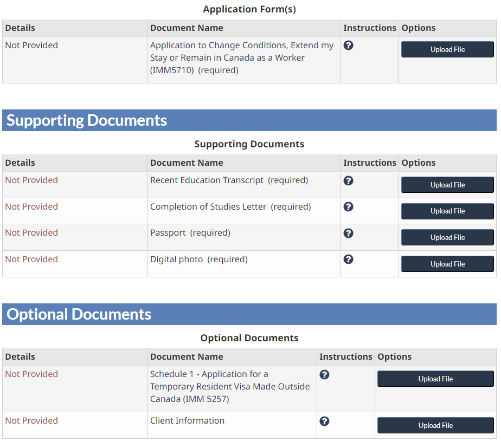This screenshot has width=501, height=448.
Task: Open Schedule 1 IMM 5257 instructions icon
Action: (324, 374)
